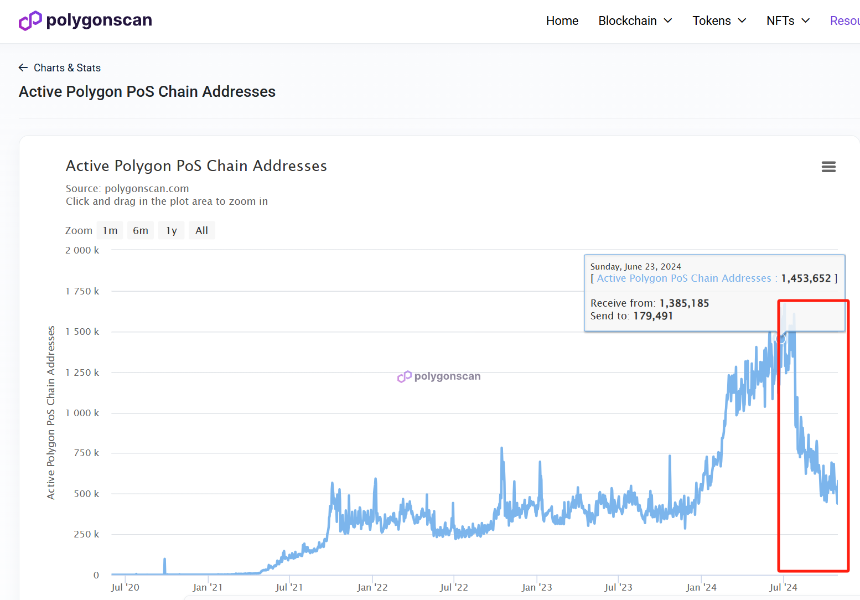Click the 2 000 k y-axis label
860x600 pixels.
click(82, 250)
